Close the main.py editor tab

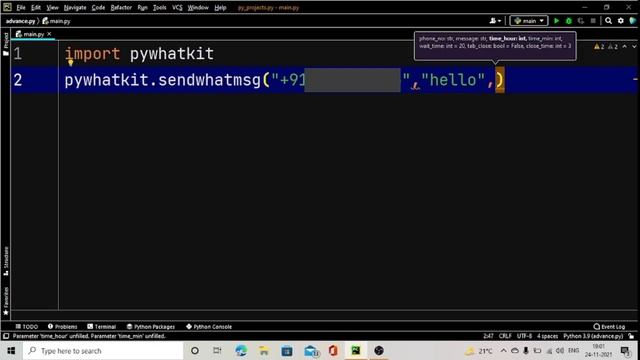49,34
